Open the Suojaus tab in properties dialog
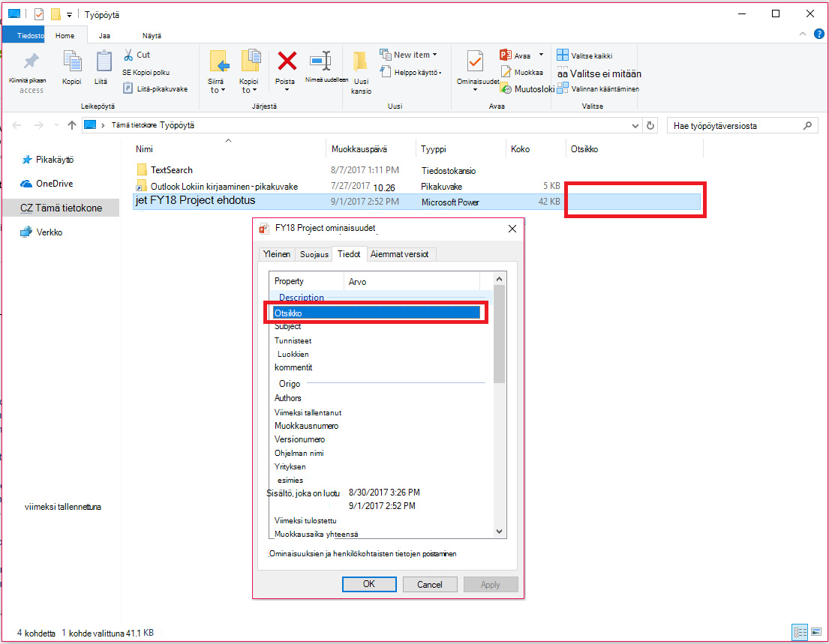This screenshot has width=829, height=644. click(x=314, y=254)
